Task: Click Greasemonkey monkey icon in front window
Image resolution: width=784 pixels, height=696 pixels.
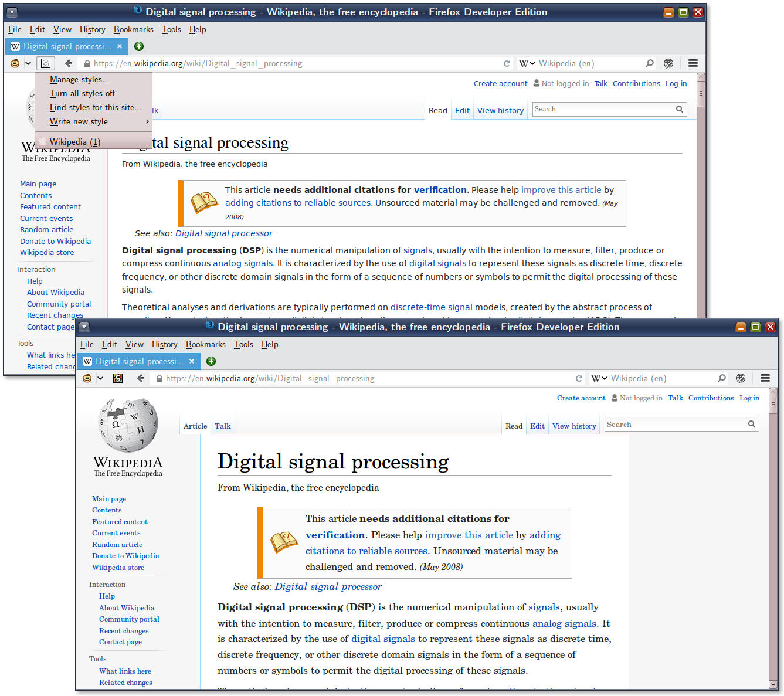Action: click(x=87, y=378)
